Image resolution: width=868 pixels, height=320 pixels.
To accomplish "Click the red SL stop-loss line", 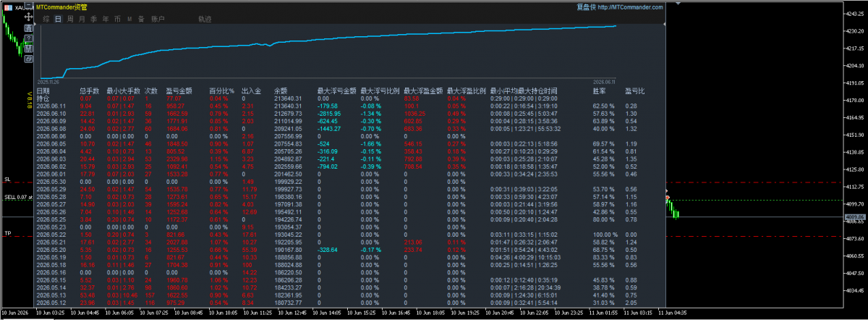I will (x=18, y=183).
